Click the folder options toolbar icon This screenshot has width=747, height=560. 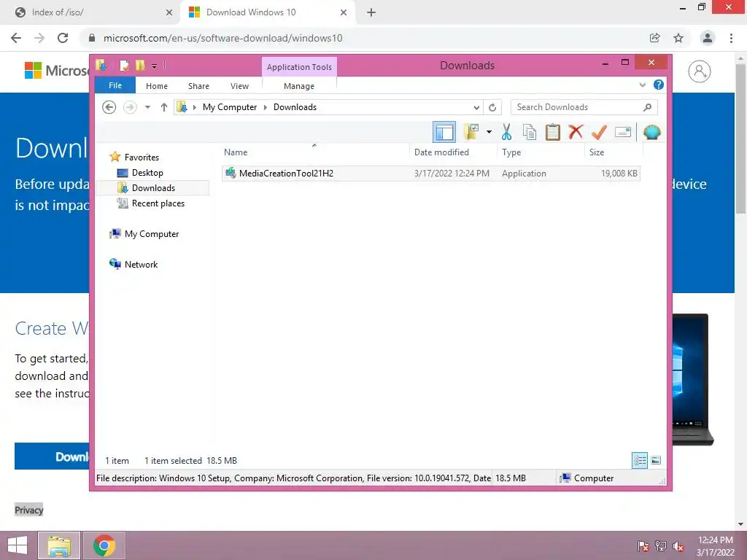pyautogui.click(x=471, y=132)
